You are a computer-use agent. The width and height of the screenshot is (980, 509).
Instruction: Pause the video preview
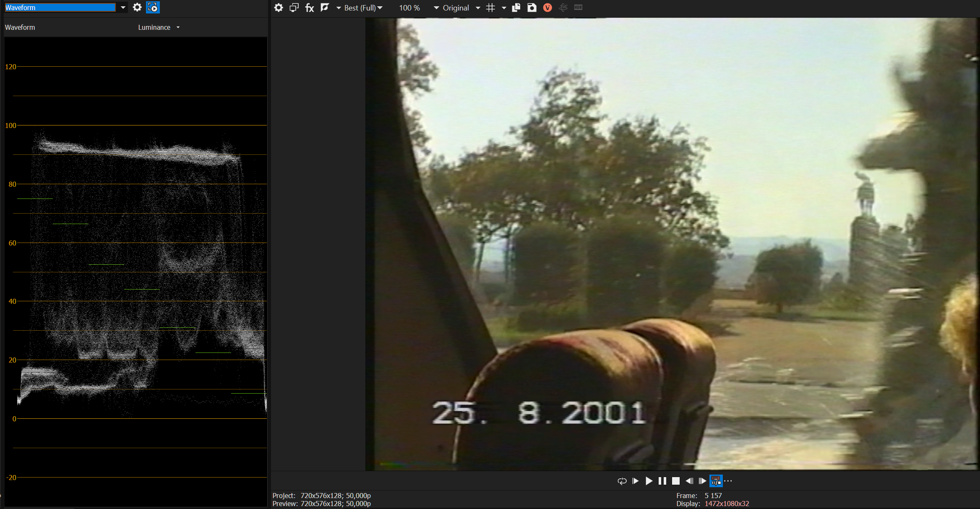662,481
